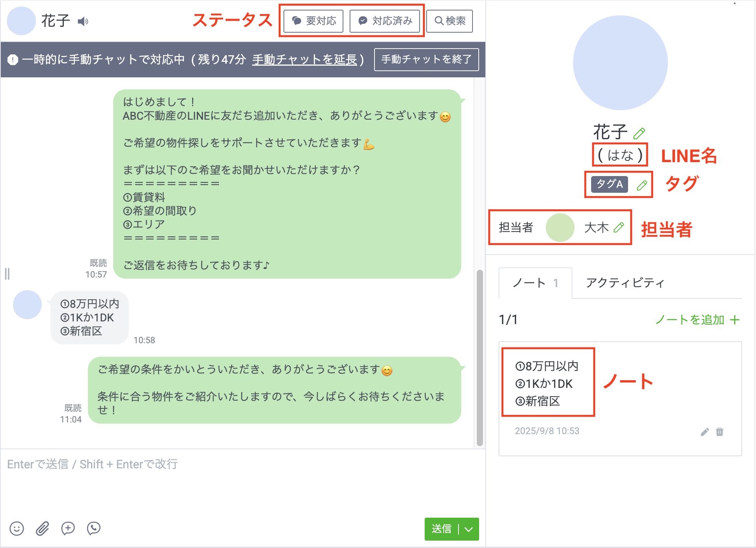Toggle the 対応済み status
The width and height of the screenshot is (756, 548).
pyautogui.click(x=385, y=21)
